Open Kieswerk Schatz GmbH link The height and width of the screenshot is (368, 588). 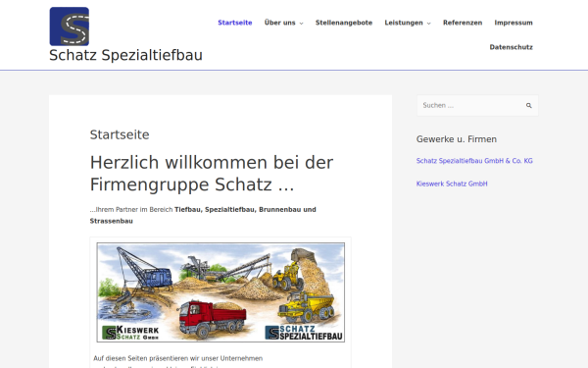pos(452,184)
